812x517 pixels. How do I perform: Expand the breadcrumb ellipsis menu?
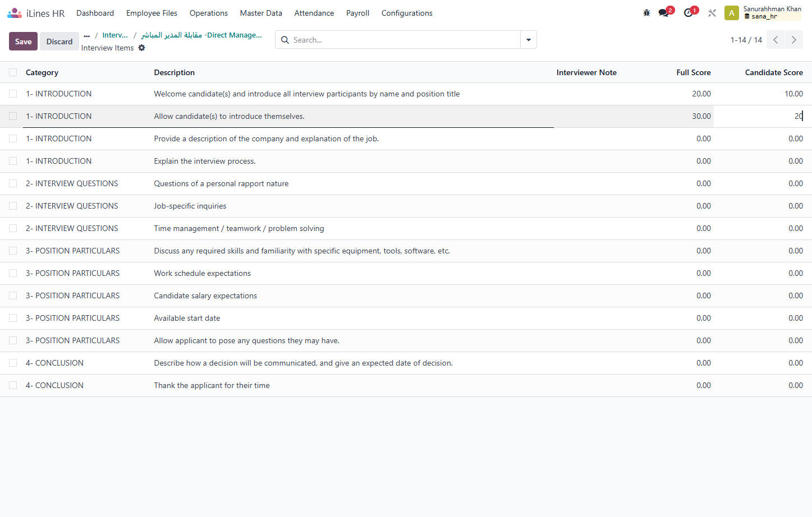tap(86, 35)
